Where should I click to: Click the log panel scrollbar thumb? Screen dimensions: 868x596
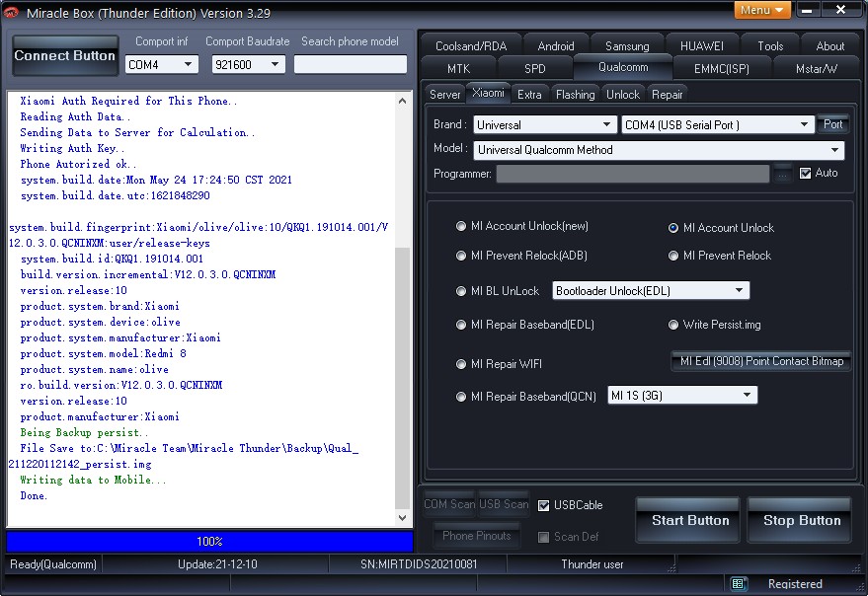[403, 377]
